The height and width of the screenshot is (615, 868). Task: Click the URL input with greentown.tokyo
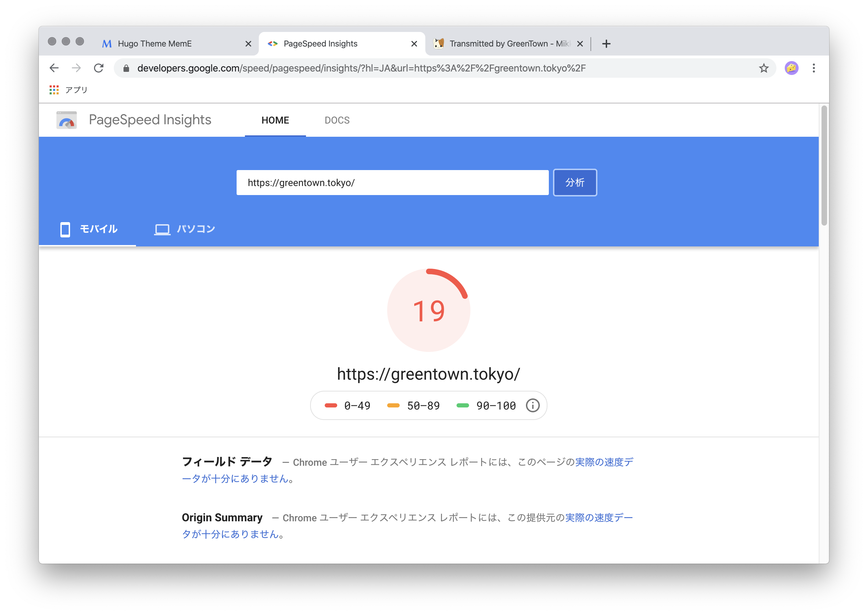392,183
